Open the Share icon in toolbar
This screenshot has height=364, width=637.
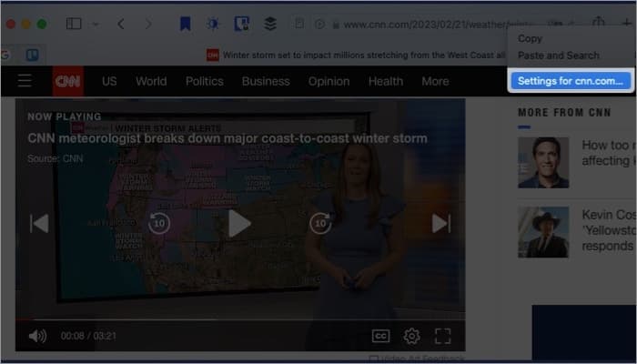point(599,23)
